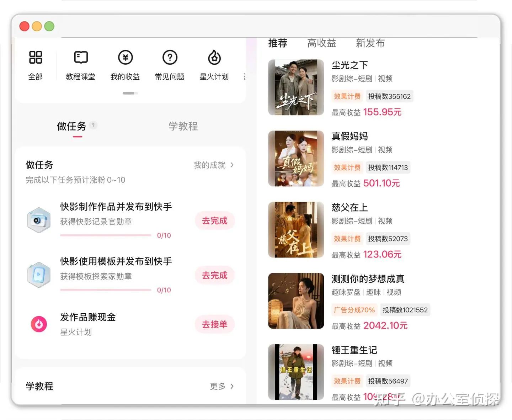Open the 全部 grid icon
This screenshot has height=420, width=512.
coord(36,57)
